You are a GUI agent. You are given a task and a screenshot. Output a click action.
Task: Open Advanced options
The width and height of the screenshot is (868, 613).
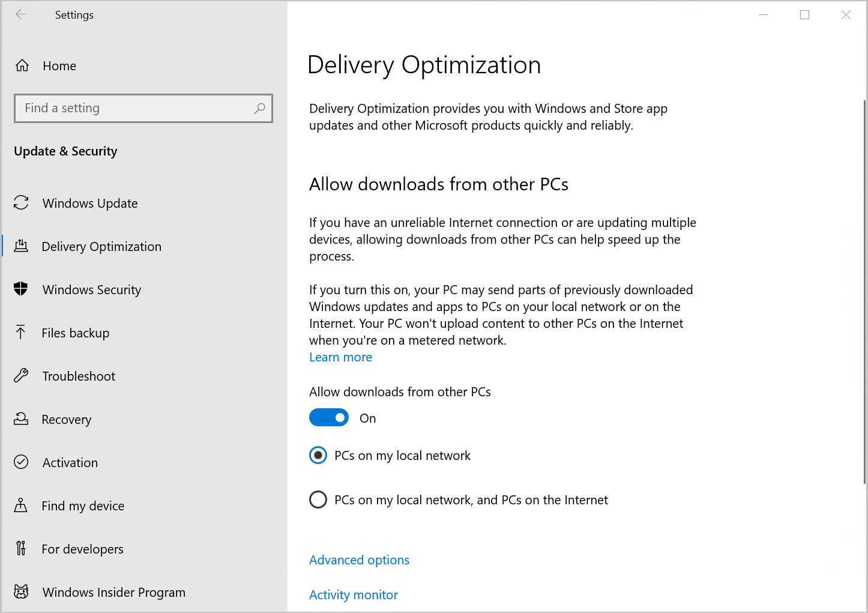(359, 560)
